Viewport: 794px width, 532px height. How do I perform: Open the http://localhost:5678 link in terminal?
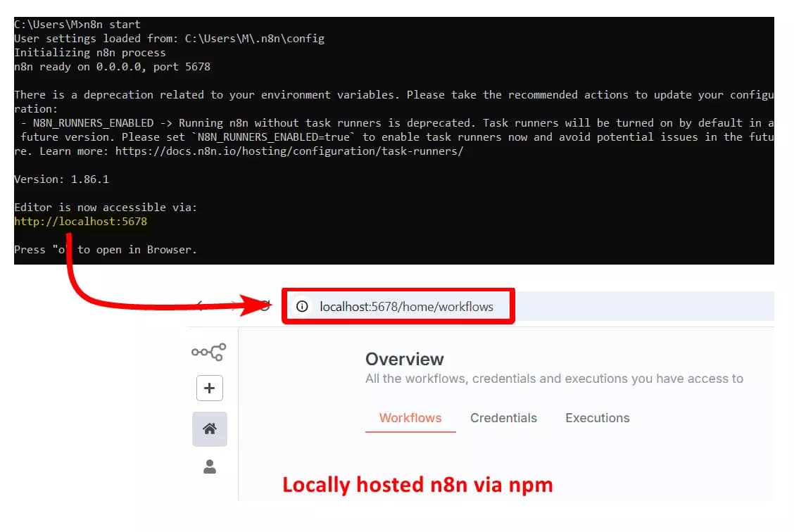80,222
